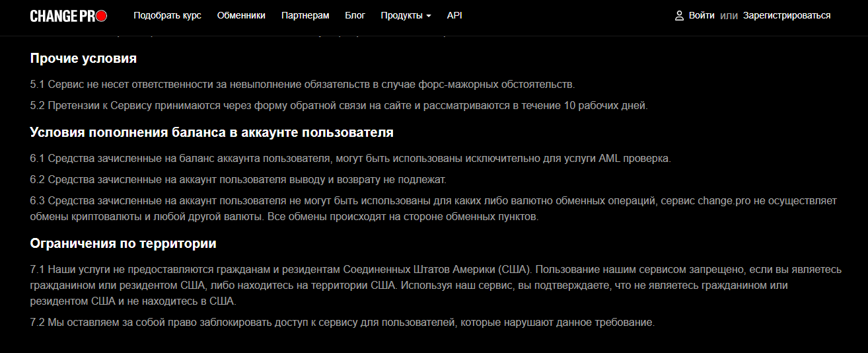868x353 pixels.
Task: Expand the Продукты dropdown menu
Action: pyautogui.click(x=406, y=16)
